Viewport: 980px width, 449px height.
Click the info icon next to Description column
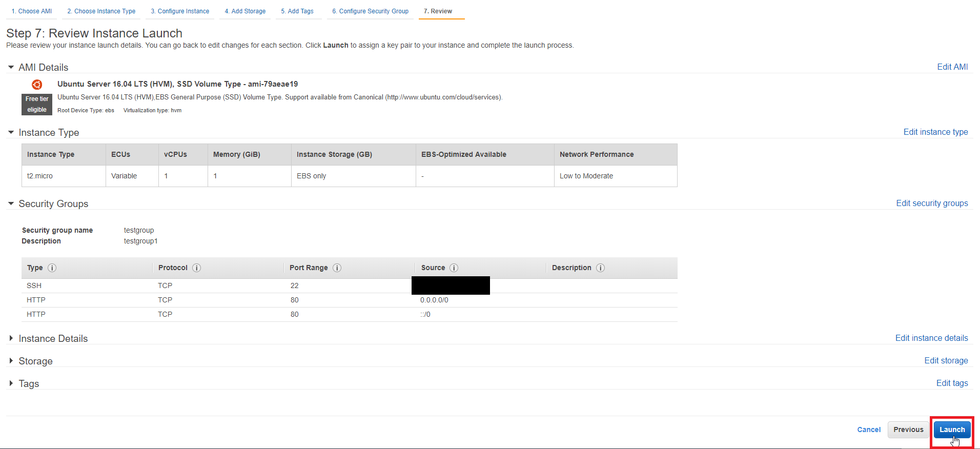pos(601,268)
